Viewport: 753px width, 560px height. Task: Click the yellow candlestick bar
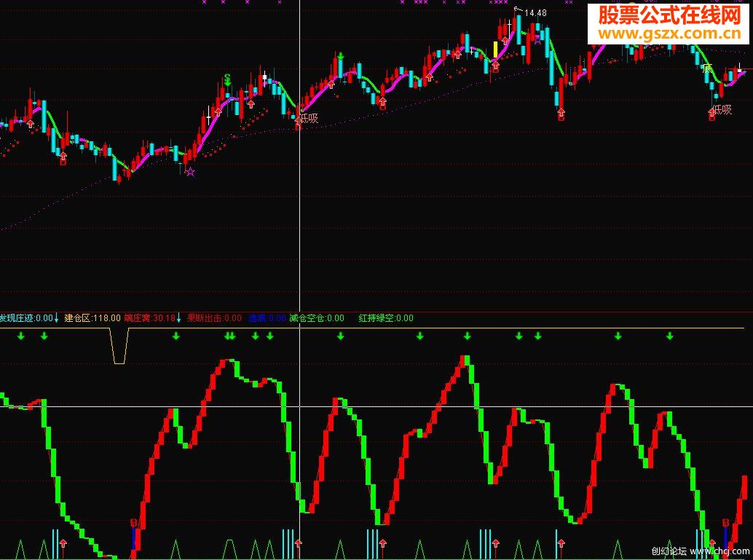(x=496, y=51)
